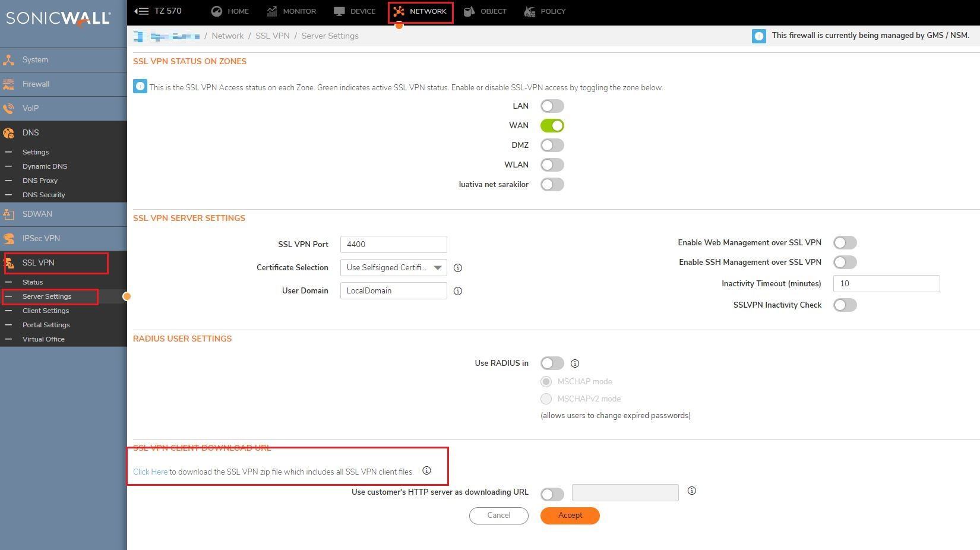980x550 pixels.
Task: Click the Firewall sidebar icon
Action: [9, 84]
